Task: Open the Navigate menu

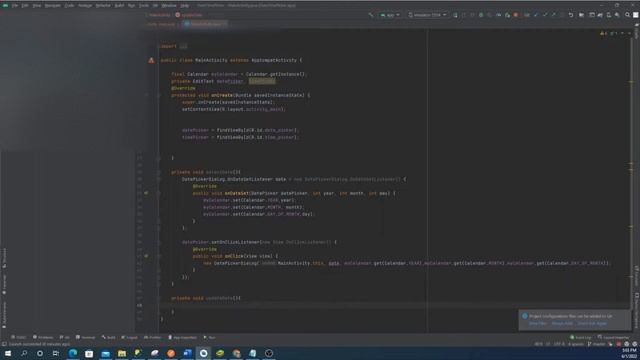Action: (x=53, y=6)
